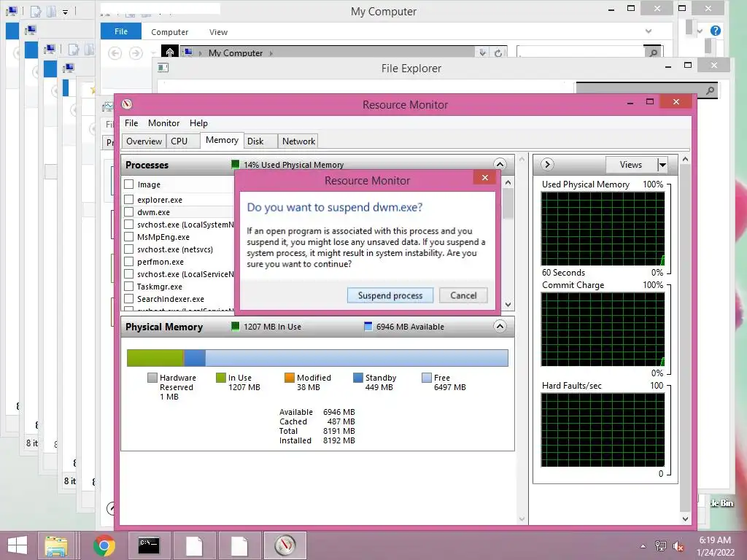Image resolution: width=747 pixels, height=560 pixels.
Task: Click the Resource Monitor title bar icon
Action: coord(127,104)
